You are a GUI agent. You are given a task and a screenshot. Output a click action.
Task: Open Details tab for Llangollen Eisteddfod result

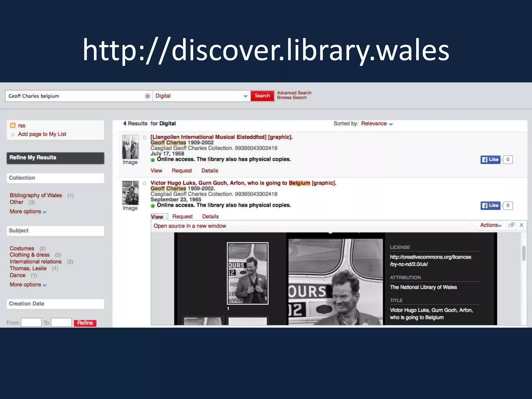click(x=210, y=171)
